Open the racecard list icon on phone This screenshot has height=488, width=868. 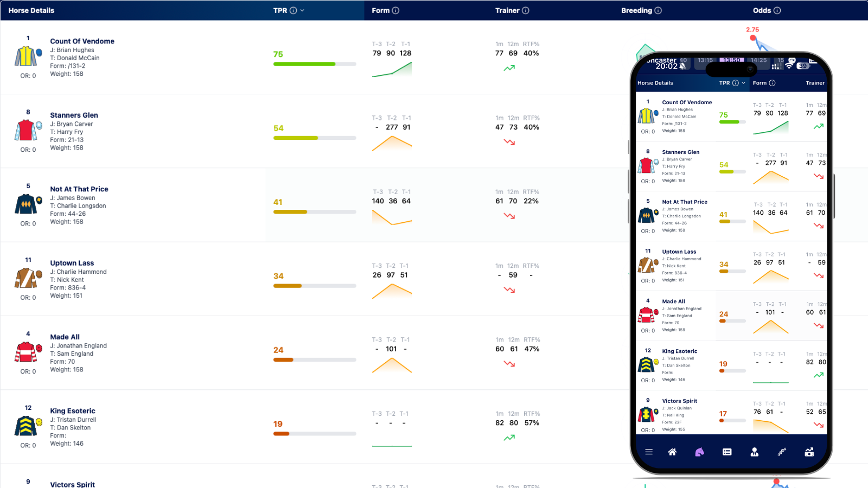point(727,452)
